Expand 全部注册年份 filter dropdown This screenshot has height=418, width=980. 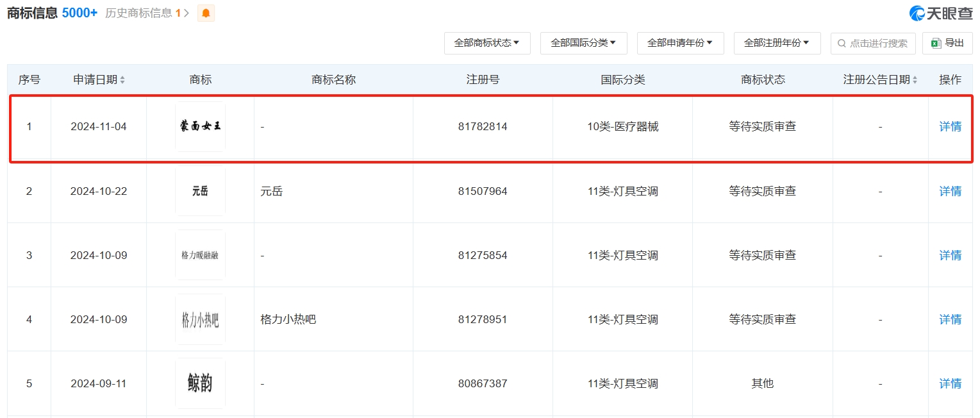(777, 43)
